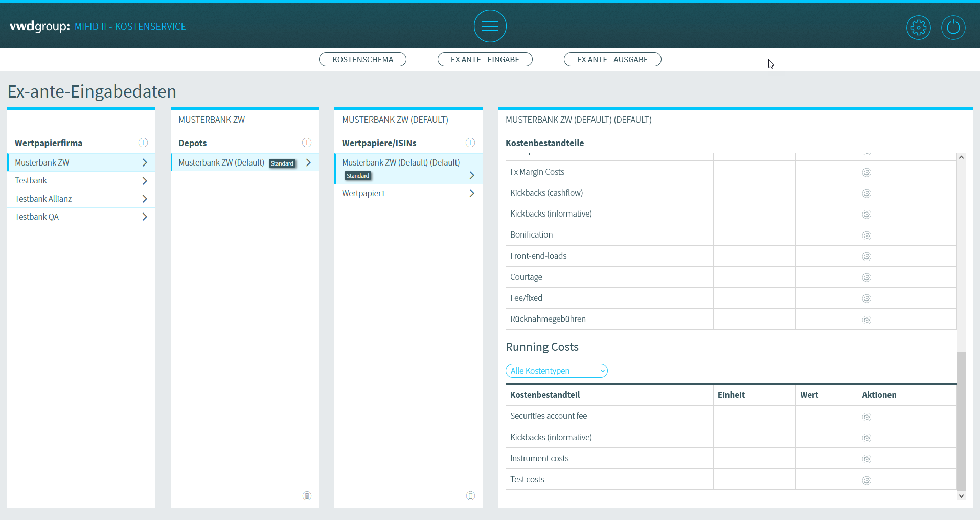Open gear action for Fx Margin Costs
The height and width of the screenshot is (520, 980).
(x=867, y=173)
